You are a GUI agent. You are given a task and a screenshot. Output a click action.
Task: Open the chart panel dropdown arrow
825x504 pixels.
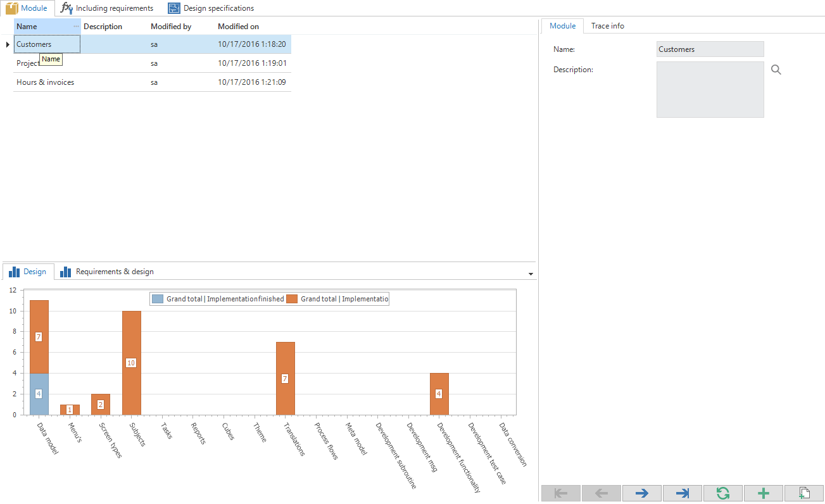tap(529, 274)
